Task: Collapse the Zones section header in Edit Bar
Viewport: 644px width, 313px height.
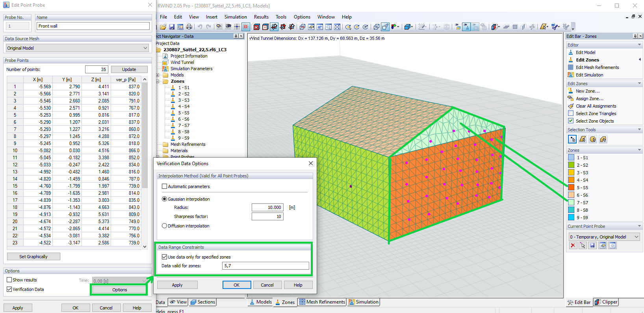Action: pyautogui.click(x=639, y=150)
